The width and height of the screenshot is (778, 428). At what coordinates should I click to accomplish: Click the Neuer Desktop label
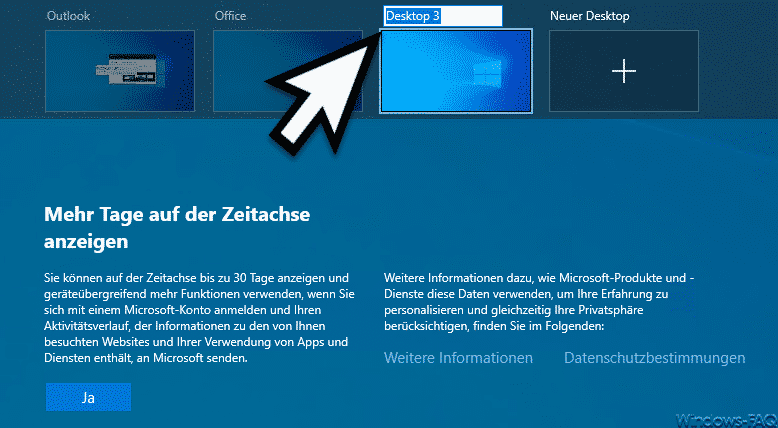589,16
